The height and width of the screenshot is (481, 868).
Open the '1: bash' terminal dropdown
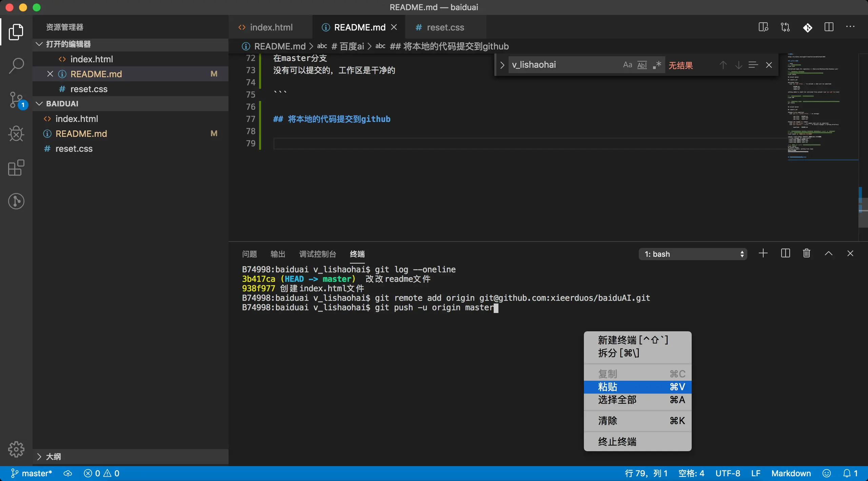(692, 254)
